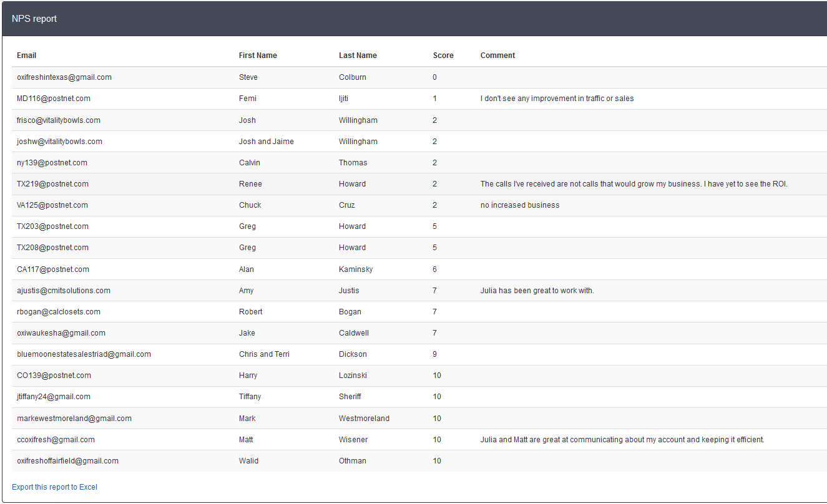Select email TX219@postnet.com

(52, 184)
